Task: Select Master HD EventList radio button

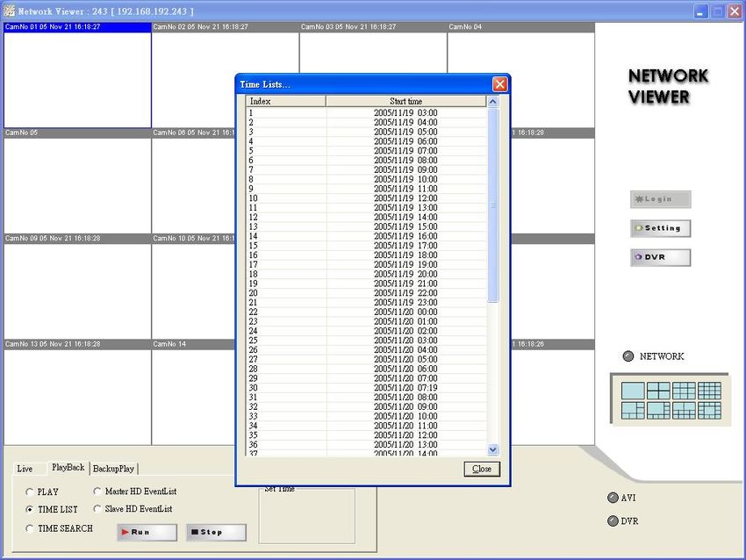Action: tap(97, 492)
